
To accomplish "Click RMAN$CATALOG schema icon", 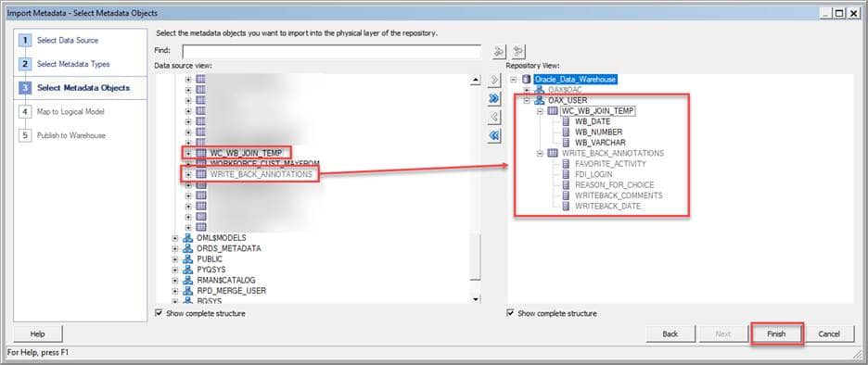I will [187, 280].
